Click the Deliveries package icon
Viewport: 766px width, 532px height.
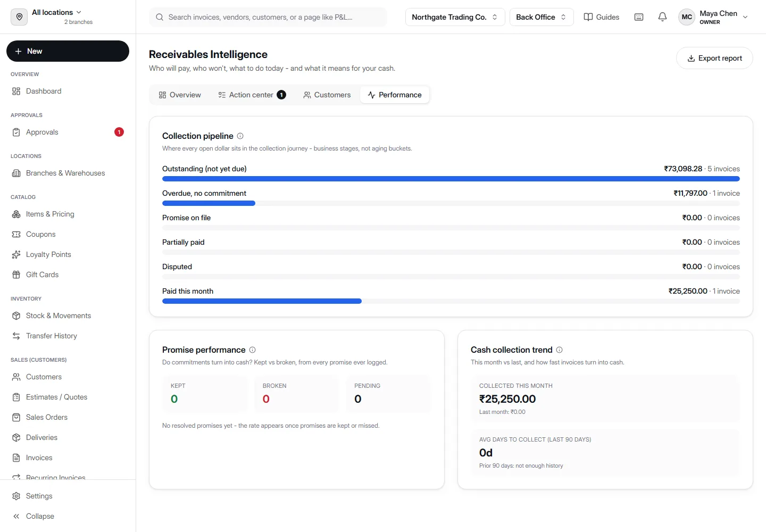pyautogui.click(x=16, y=438)
